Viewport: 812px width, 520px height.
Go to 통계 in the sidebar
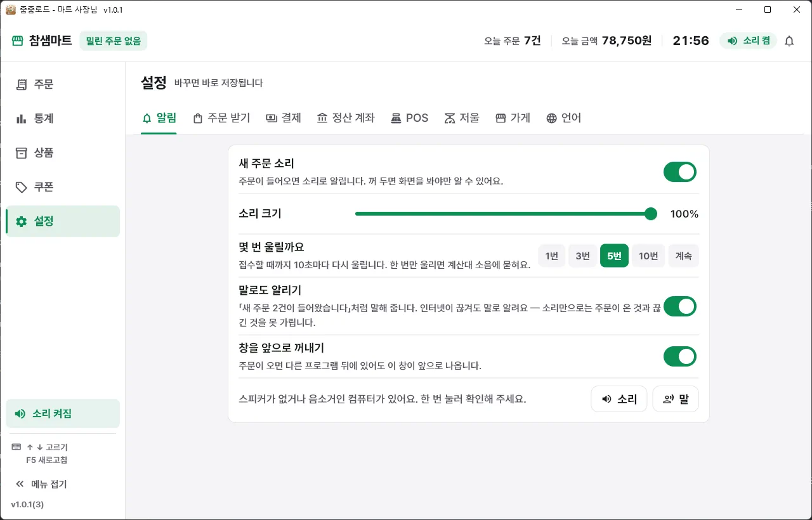pos(63,119)
